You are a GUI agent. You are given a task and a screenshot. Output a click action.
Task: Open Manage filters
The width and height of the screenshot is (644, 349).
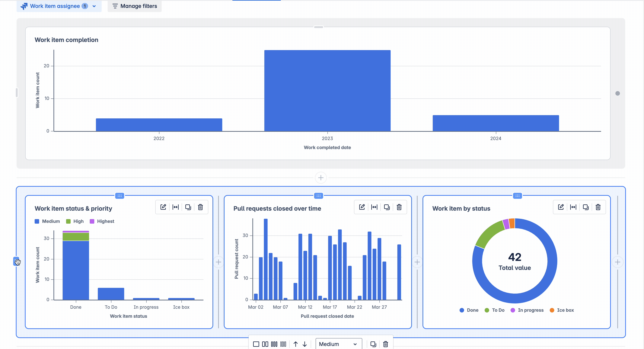[x=135, y=6]
